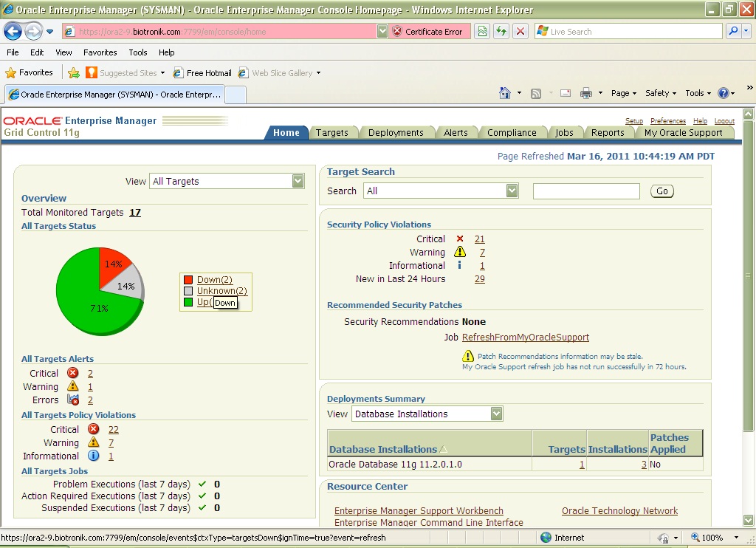Click the green Up legend swatch
756x548 pixels.
188,302
